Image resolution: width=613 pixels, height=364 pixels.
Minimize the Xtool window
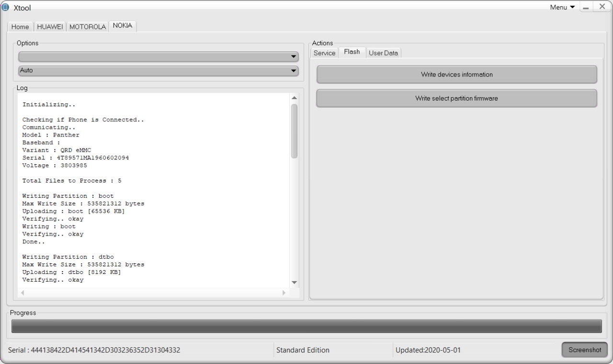(586, 8)
